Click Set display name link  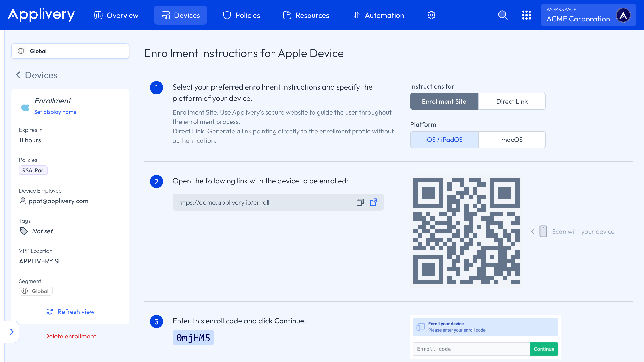tap(55, 112)
